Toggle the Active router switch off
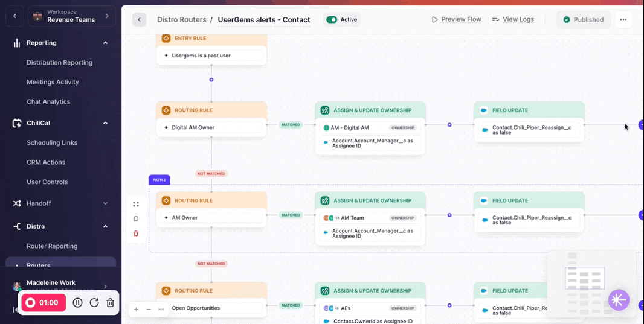The image size is (644, 324). [332, 20]
